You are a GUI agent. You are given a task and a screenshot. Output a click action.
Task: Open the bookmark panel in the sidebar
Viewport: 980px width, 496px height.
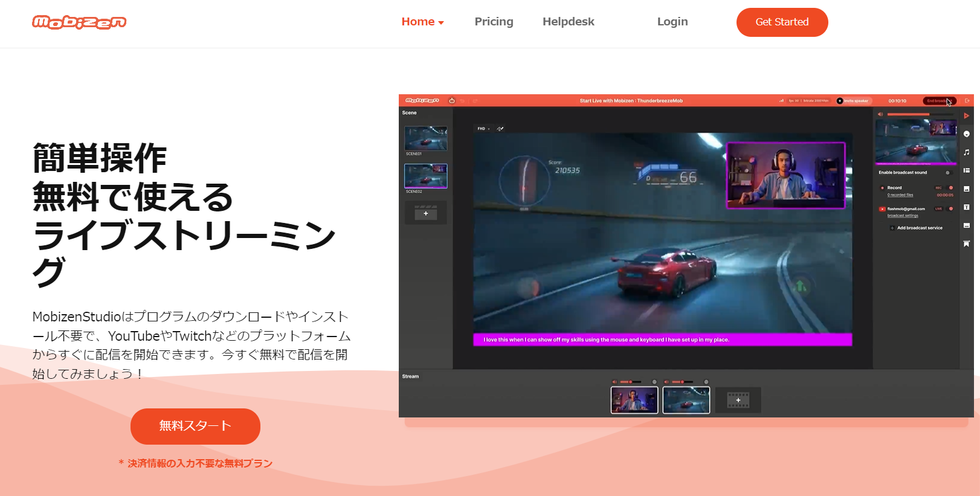[967, 243]
